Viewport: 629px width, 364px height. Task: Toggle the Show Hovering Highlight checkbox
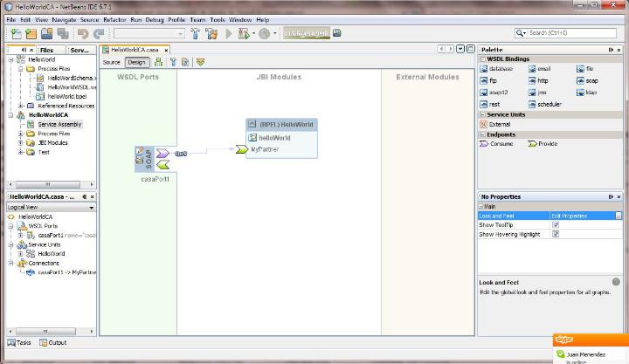556,234
